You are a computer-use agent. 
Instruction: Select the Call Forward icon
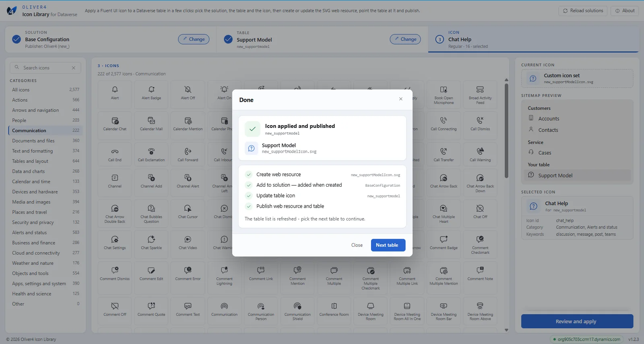pyautogui.click(x=188, y=154)
